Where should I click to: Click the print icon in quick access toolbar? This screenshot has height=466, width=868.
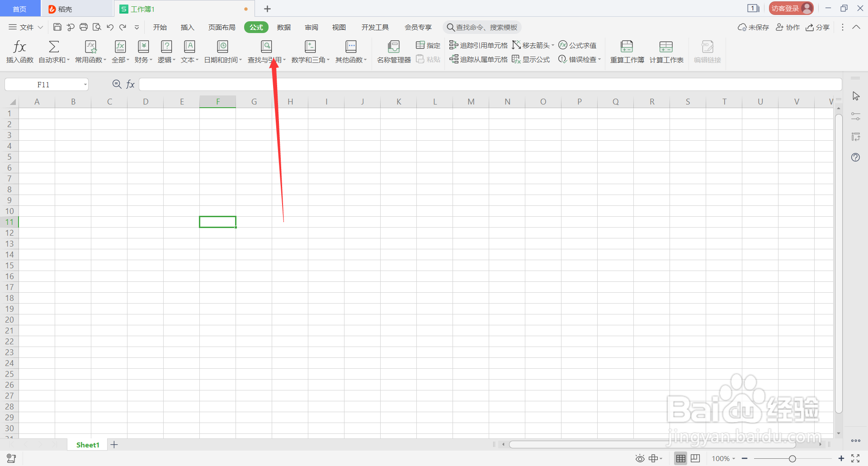(84, 27)
